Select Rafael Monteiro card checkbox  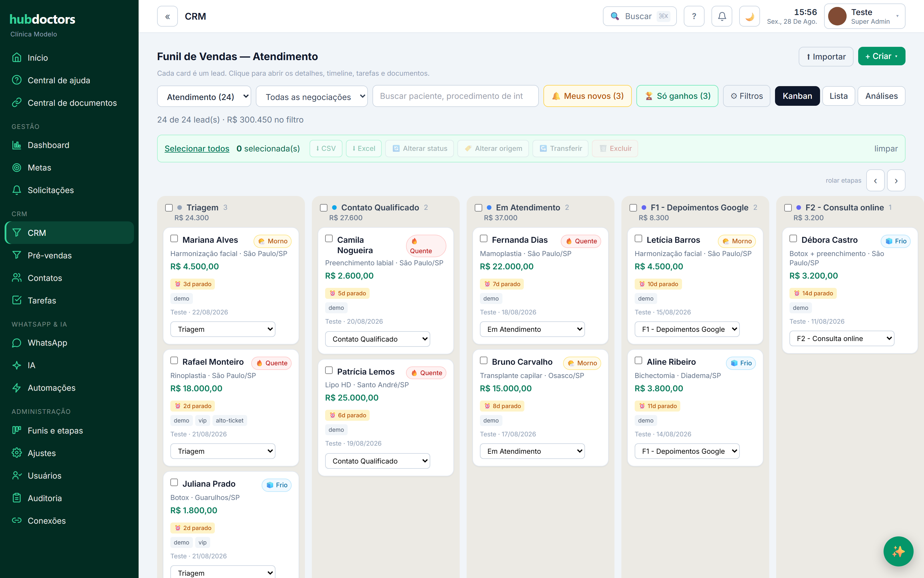[174, 360]
